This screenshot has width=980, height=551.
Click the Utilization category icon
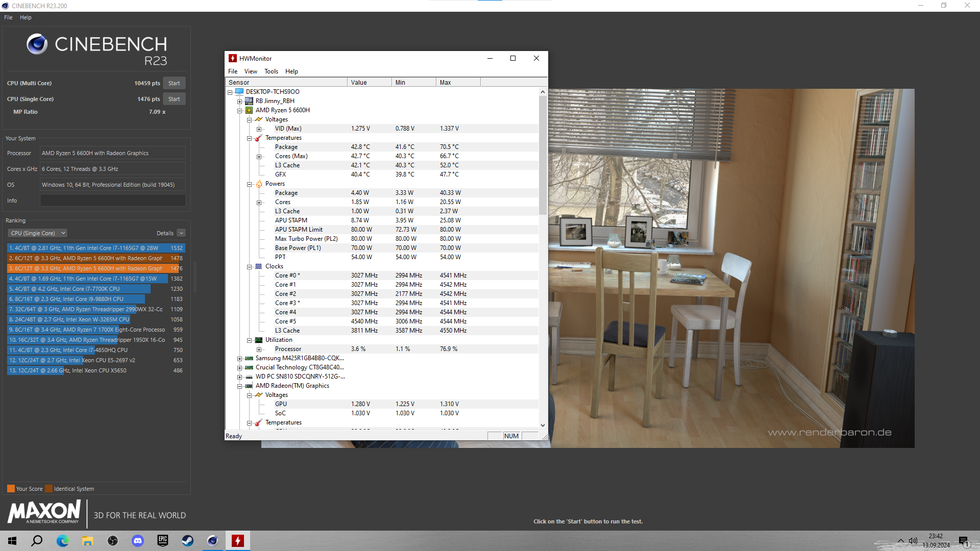259,340
